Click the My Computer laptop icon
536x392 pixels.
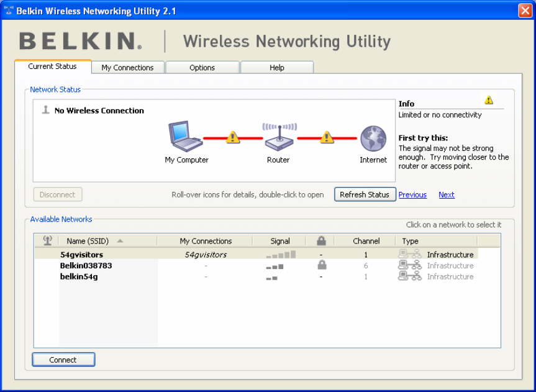click(x=185, y=136)
